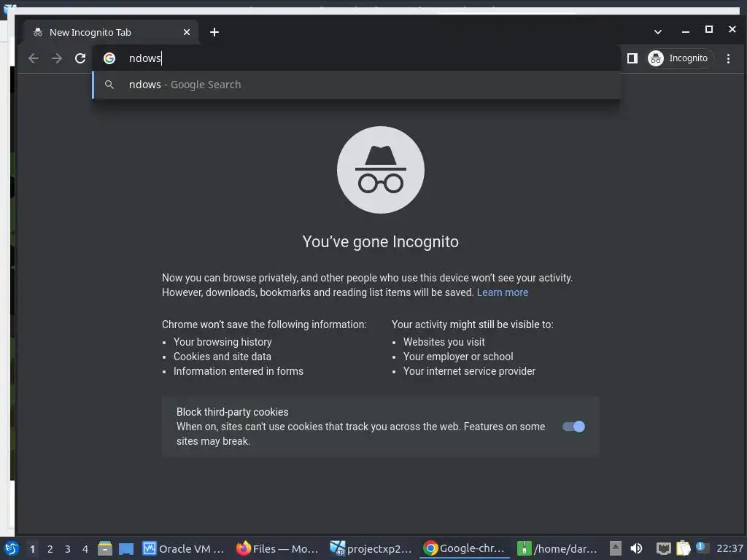Click the show desktop icon in the taskbar
747x560 pixels.
tap(125, 548)
